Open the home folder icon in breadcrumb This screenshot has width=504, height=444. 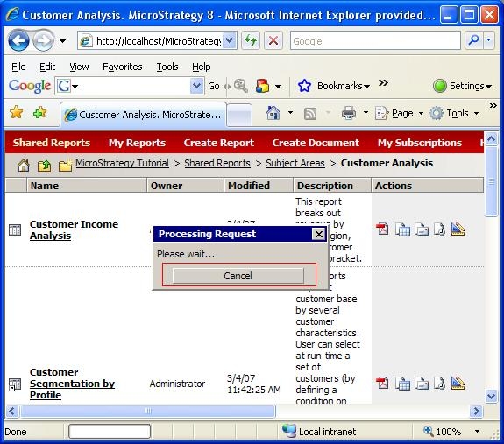point(23,166)
